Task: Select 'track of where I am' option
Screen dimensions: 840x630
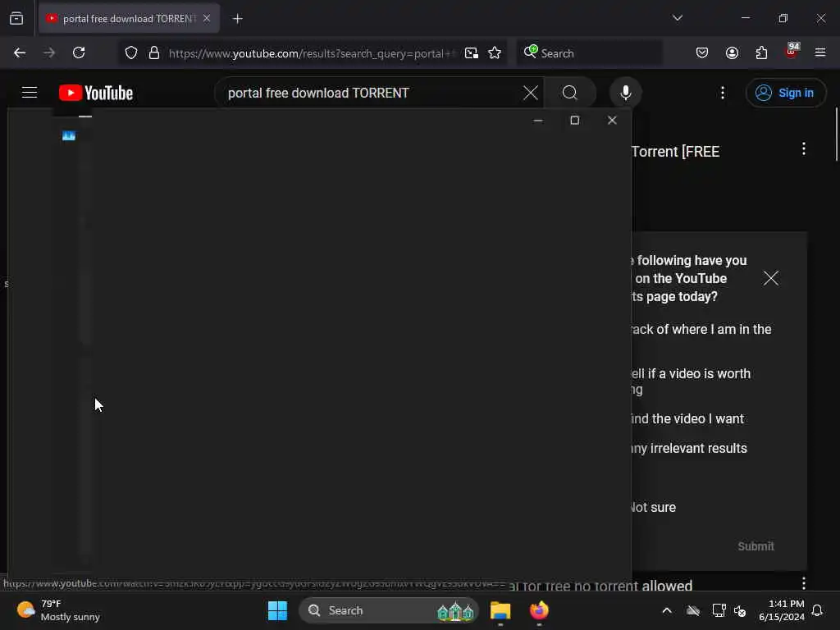Action: point(702,329)
